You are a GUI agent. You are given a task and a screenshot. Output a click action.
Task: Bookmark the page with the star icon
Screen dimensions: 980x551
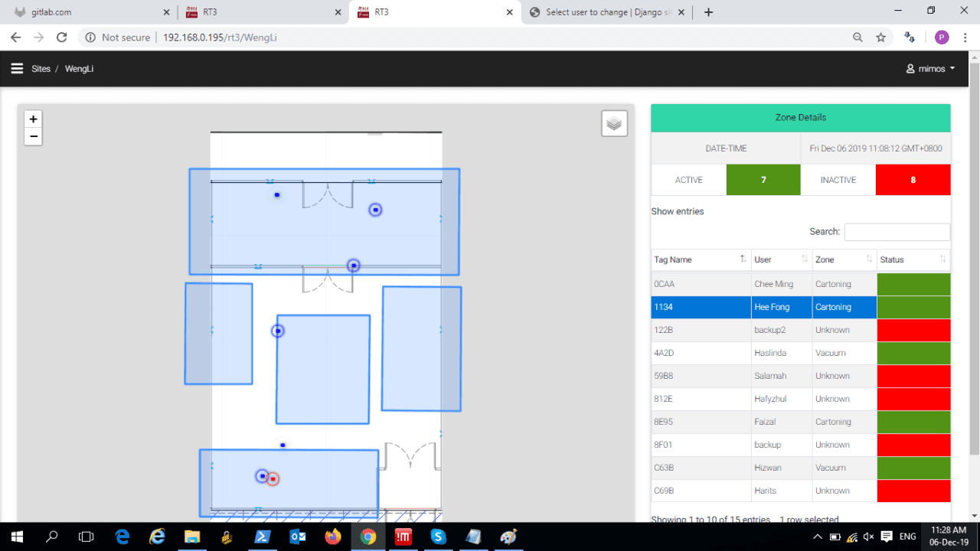[x=880, y=37]
